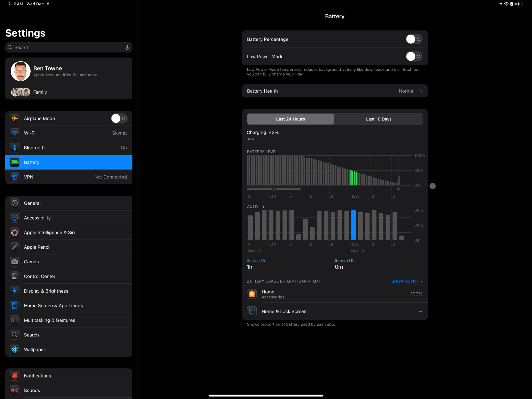532x399 pixels.
Task: Open Apple Intelligence & Siri icon
Action: (15, 232)
